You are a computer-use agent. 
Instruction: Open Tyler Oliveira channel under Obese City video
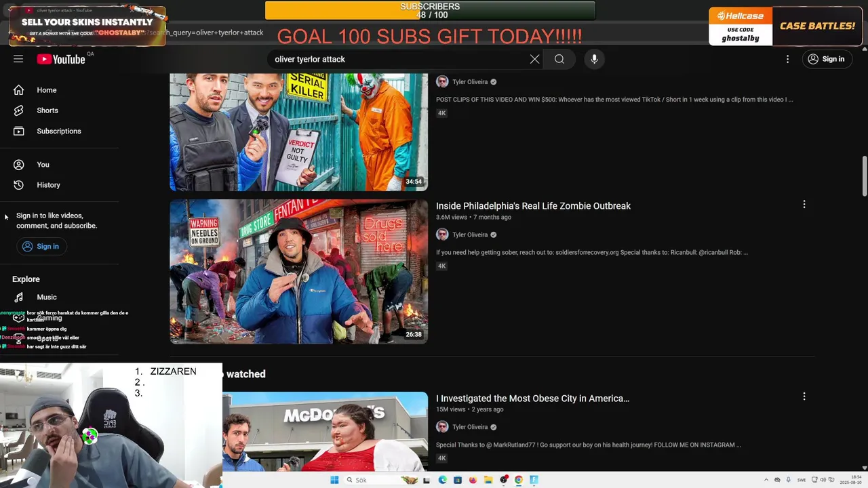point(470,427)
